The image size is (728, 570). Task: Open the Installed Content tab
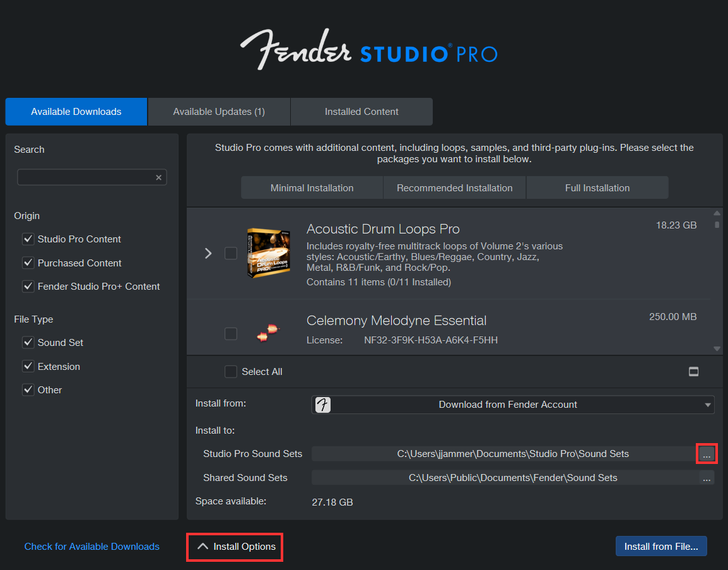click(361, 112)
